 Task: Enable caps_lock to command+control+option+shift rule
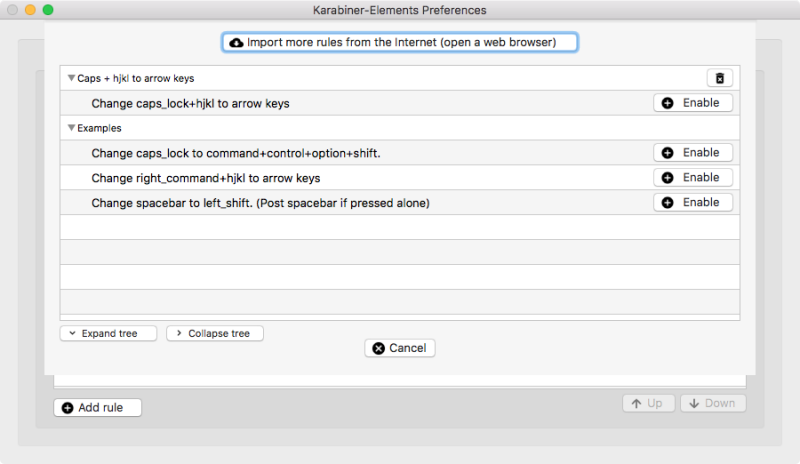click(x=693, y=153)
